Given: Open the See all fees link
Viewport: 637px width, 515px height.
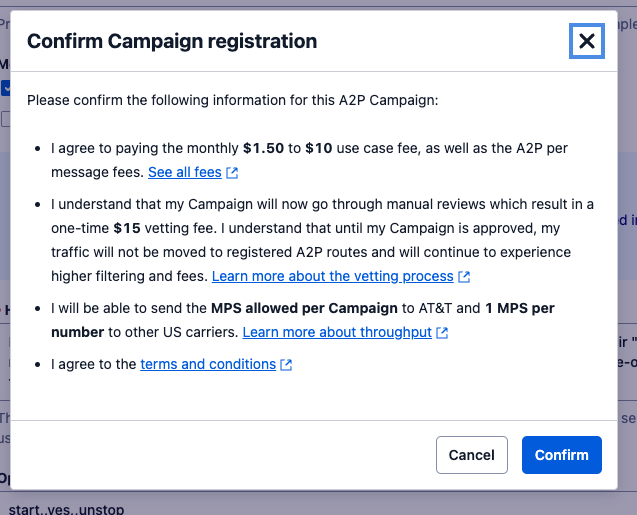Looking at the screenshot, I should click(184, 172).
